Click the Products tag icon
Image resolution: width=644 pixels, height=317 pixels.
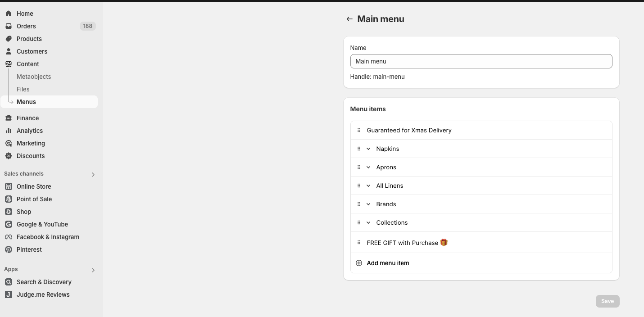tap(9, 39)
